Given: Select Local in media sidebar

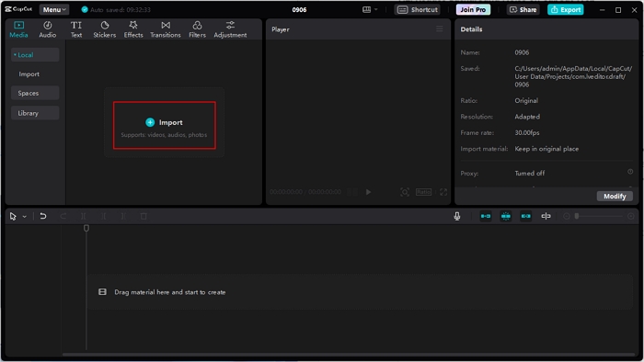Looking at the screenshot, I should 35,55.
